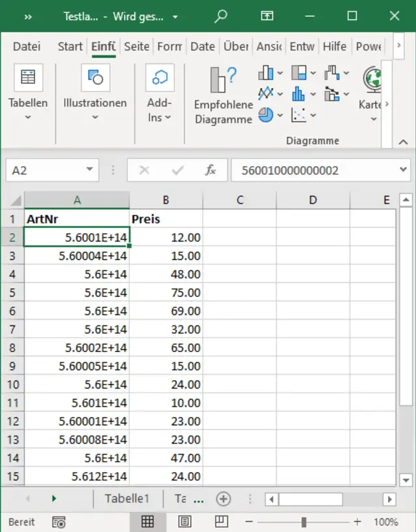Switch to Normal view in status bar
Viewport: 416px width, 532px height.
click(148, 522)
